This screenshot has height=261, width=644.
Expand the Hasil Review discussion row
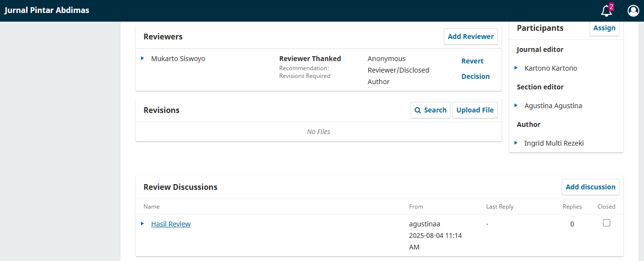point(142,224)
